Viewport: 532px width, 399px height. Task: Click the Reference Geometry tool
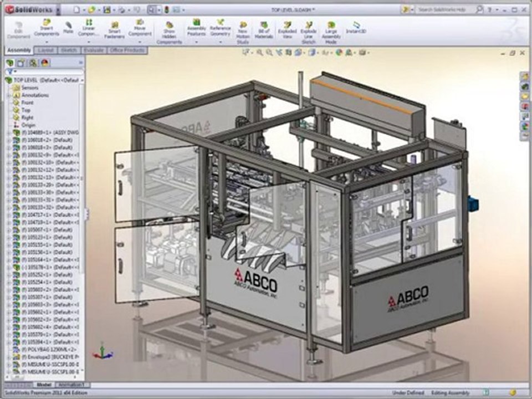tap(220, 28)
